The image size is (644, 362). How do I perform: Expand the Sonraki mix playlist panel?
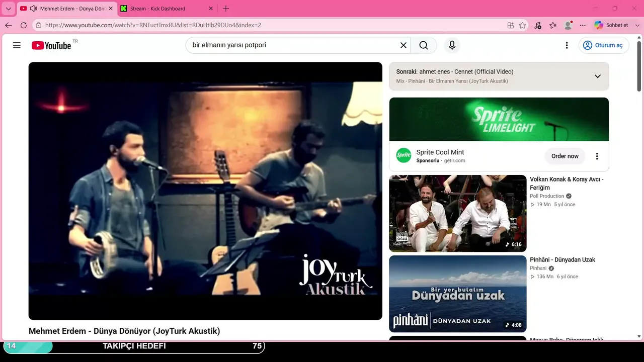tap(598, 76)
